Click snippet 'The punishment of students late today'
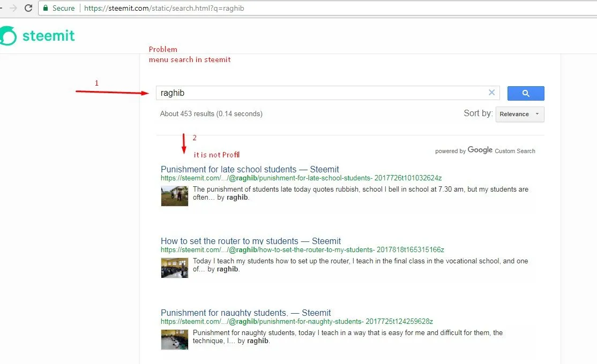This screenshot has height=364, width=597. [x=360, y=193]
